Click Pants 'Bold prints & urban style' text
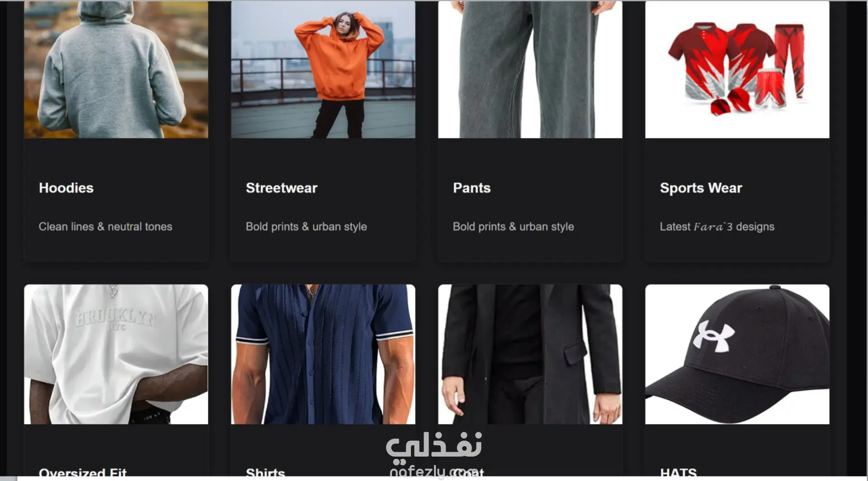The image size is (868, 481). [x=514, y=226]
